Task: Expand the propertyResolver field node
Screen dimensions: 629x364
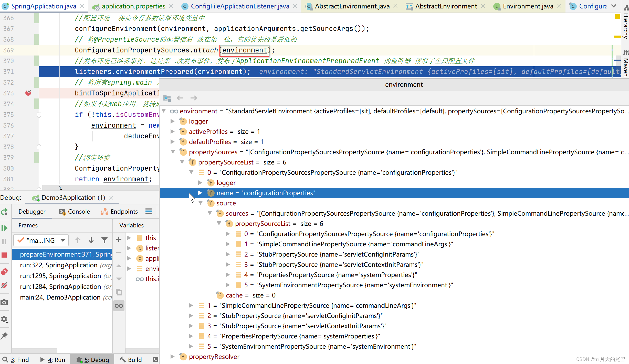Action: pyautogui.click(x=173, y=357)
